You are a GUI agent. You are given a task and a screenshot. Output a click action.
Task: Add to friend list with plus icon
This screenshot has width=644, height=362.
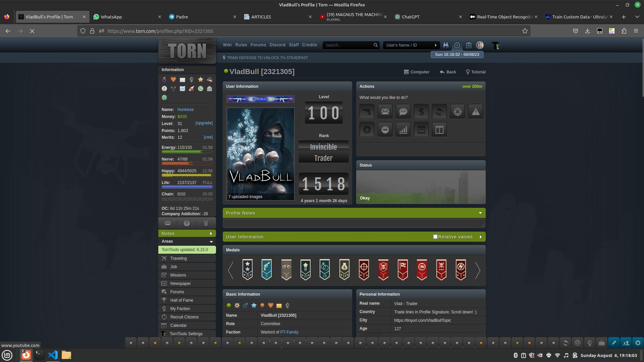pyautogui.click(x=367, y=130)
